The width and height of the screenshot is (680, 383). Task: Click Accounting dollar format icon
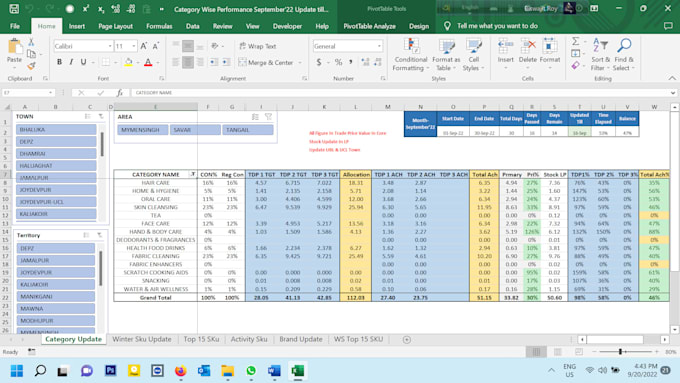click(x=319, y=62)
